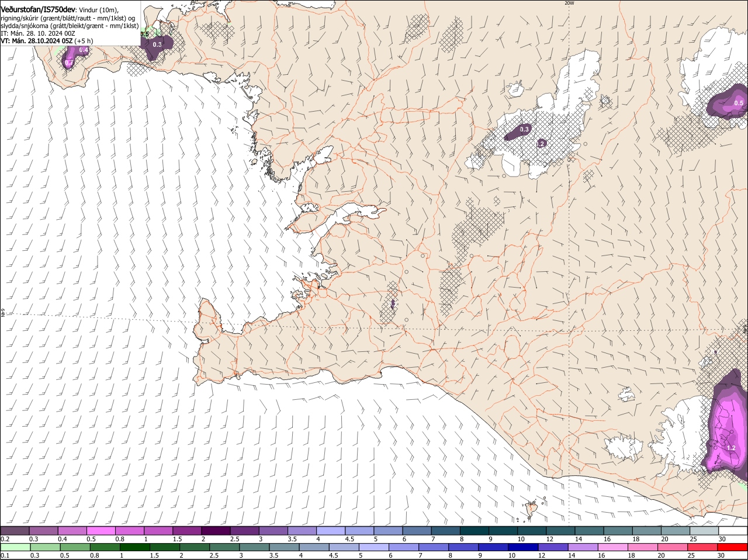Select the 'VT: Mán. 28.10.2024 05Z (+5 h)' line
Image resolution: width=748 pixels, height=560 pixels.
(x=47, y=41)
